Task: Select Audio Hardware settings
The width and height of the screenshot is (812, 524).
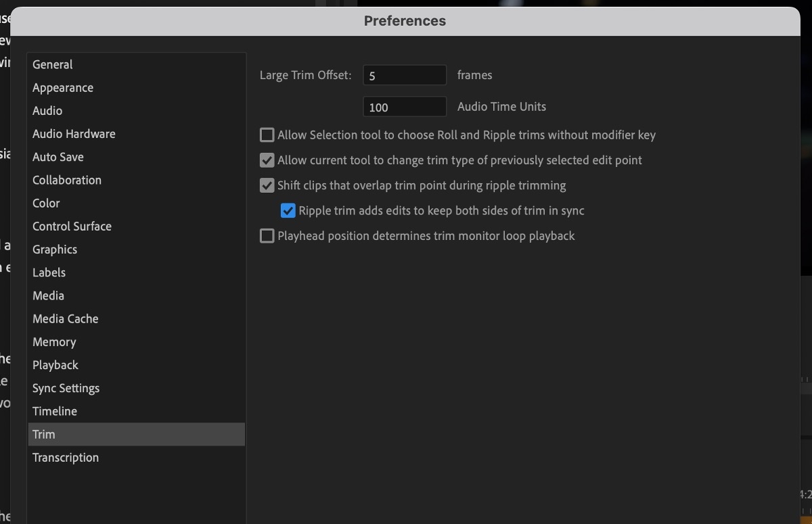Action: pos(74,133)
